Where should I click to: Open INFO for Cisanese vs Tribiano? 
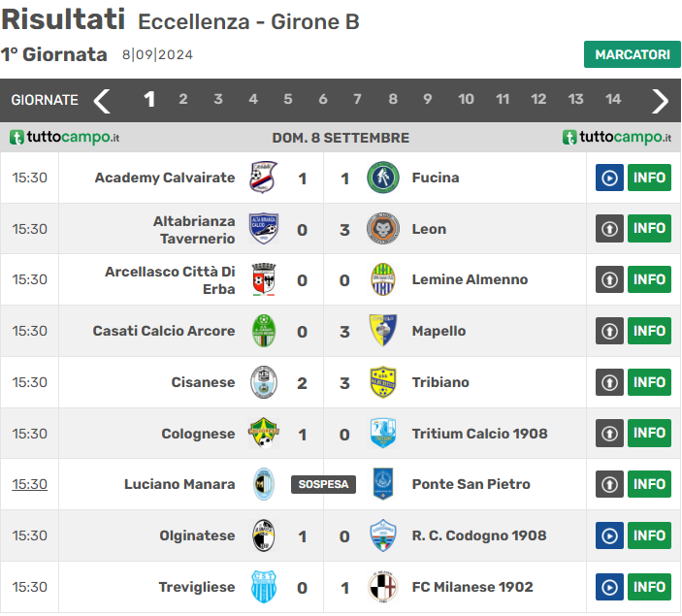point(649,382)
